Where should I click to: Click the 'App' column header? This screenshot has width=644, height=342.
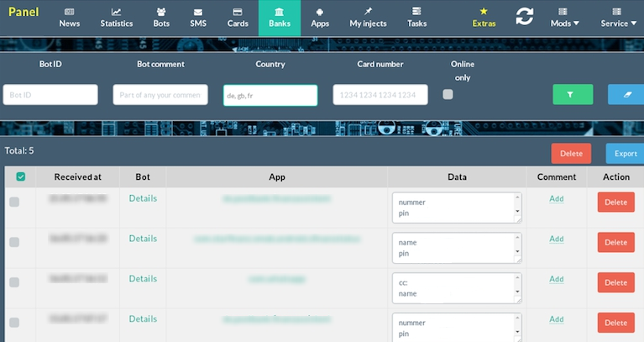277,176
